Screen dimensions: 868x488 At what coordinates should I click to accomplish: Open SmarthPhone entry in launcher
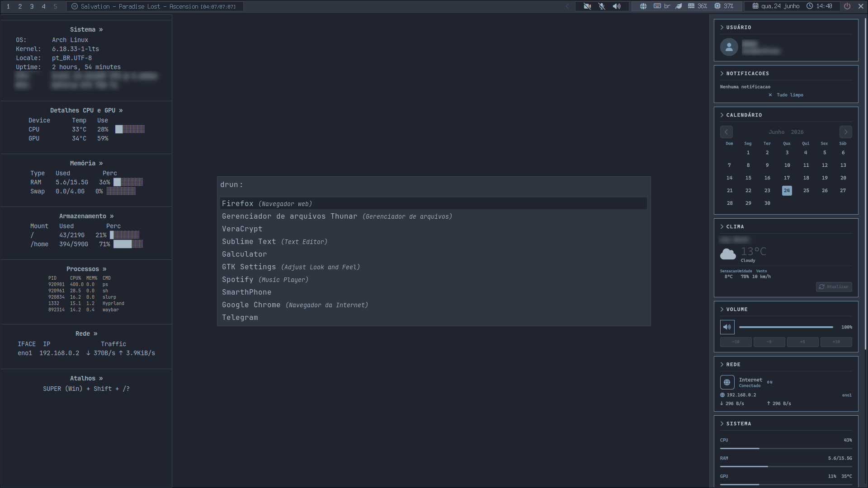[x=434, y=292]
